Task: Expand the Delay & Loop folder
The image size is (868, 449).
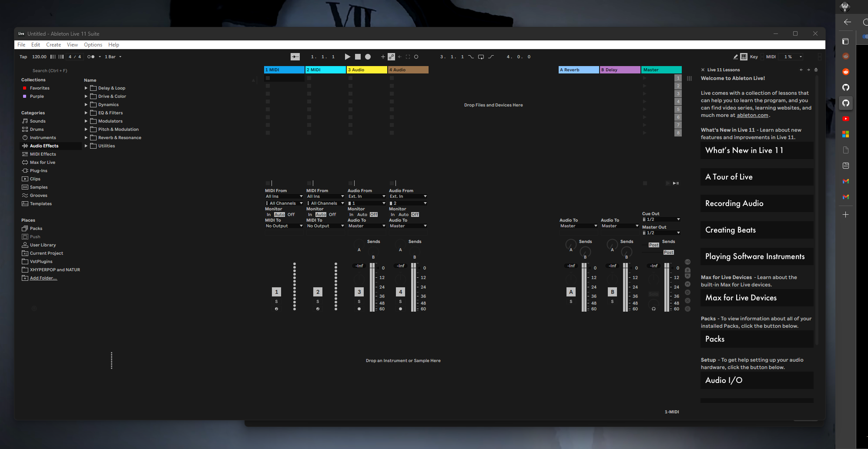Action: pos(85,88)
